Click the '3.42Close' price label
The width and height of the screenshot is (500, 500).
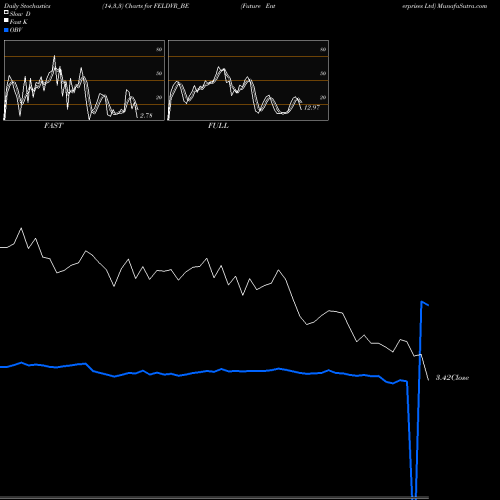pyautogui.click(x=452, y=378)
